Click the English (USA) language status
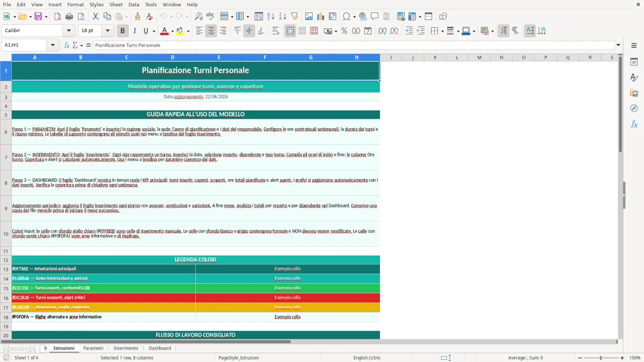 (x=367, y=358)
